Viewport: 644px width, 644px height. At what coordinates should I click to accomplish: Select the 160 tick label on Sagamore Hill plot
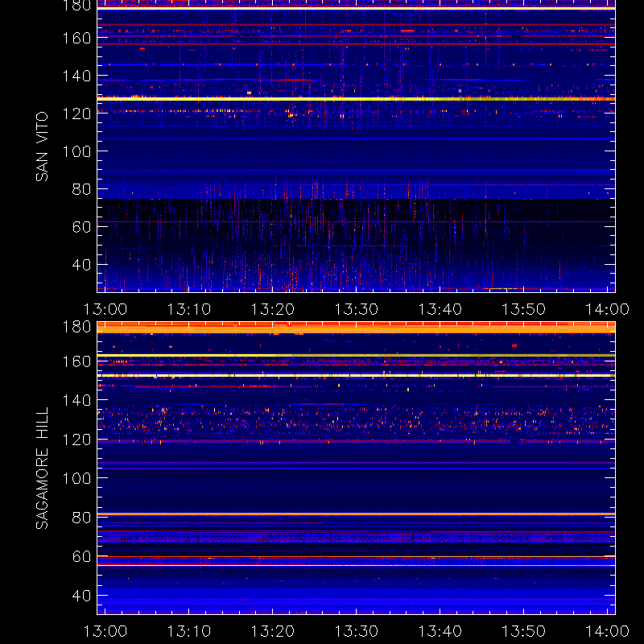(76, 361)
